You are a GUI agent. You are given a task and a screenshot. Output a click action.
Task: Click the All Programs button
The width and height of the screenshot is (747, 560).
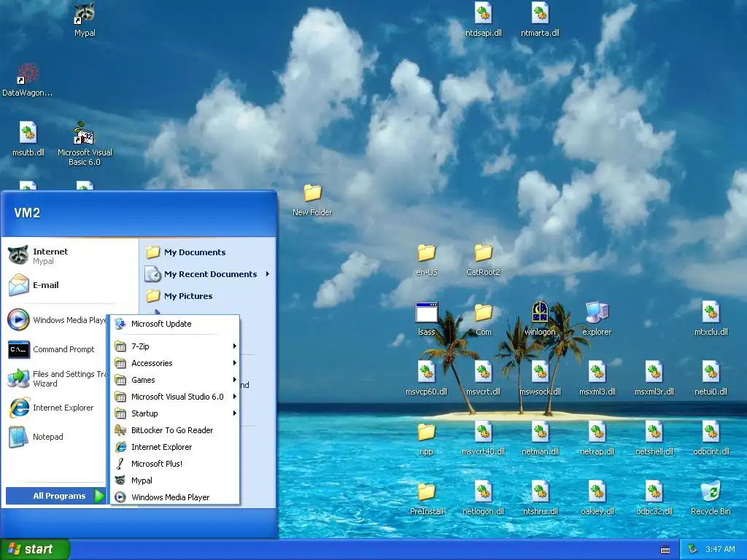click(x=55, y=496)
